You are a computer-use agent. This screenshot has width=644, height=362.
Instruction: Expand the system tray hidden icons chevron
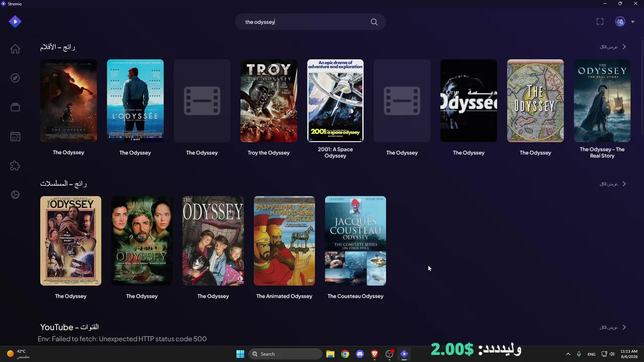568,354
